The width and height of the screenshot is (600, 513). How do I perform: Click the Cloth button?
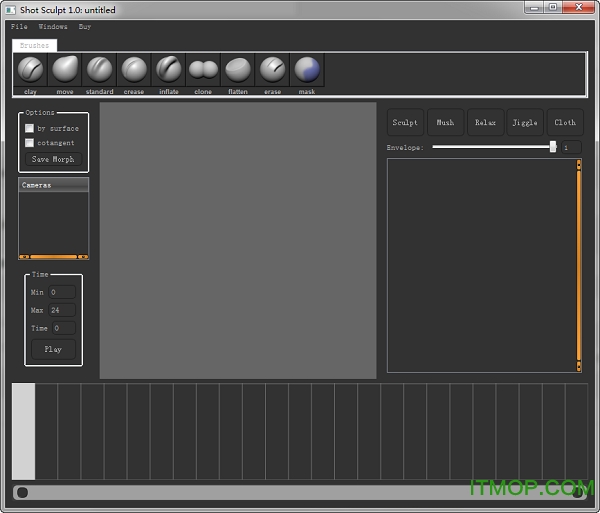(565, 122)
